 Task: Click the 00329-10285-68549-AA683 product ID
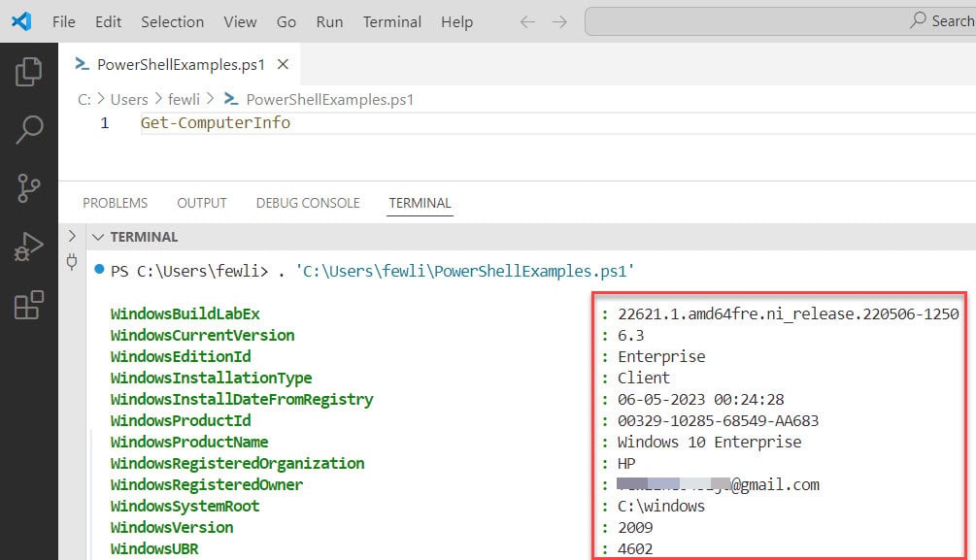pyautogui.click(x=719, y=420)
